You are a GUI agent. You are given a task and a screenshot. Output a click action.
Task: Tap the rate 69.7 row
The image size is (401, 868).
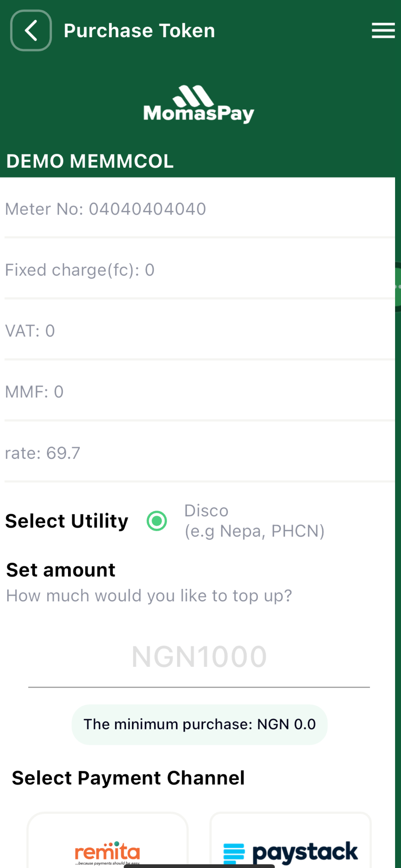pos(199,453)
